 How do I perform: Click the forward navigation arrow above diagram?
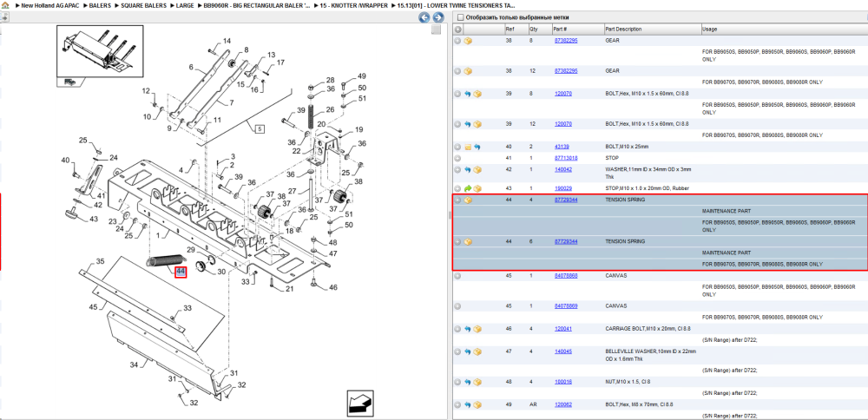tap(437, 17)
